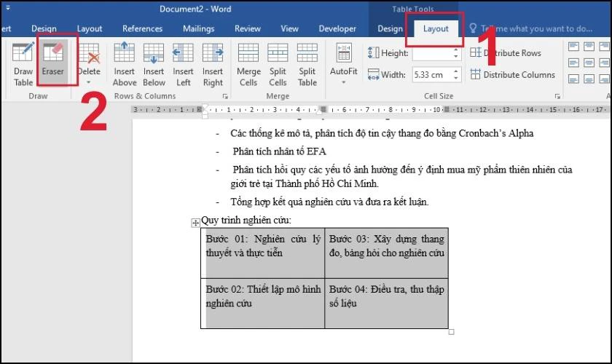The image size is (612, 364).
Task: Expand the AutoFit options
Action: point(343,64)
